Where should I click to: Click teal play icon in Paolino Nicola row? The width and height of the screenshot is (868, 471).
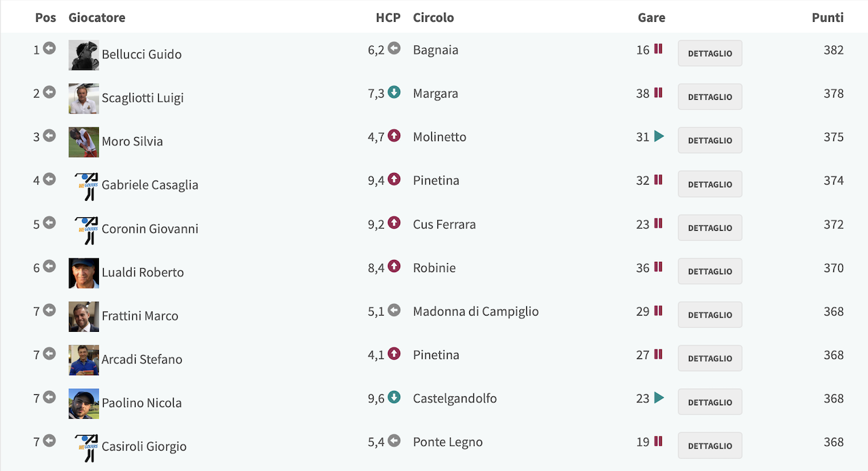pyautogui.click(x=658, y=398)
